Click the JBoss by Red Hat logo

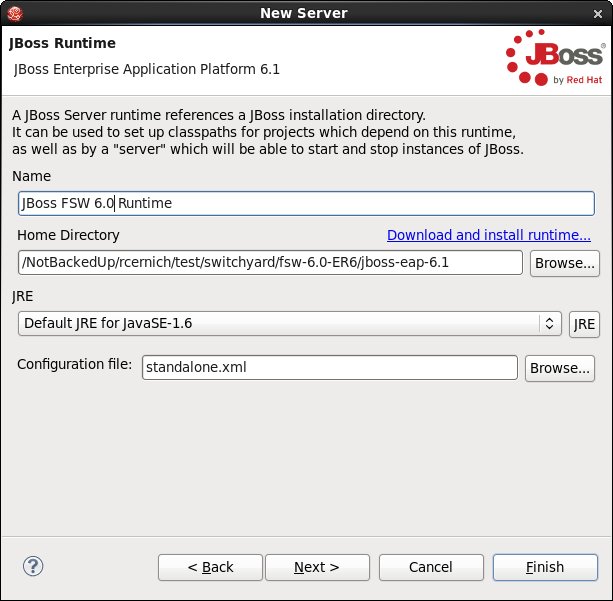(x=555, y=57)
